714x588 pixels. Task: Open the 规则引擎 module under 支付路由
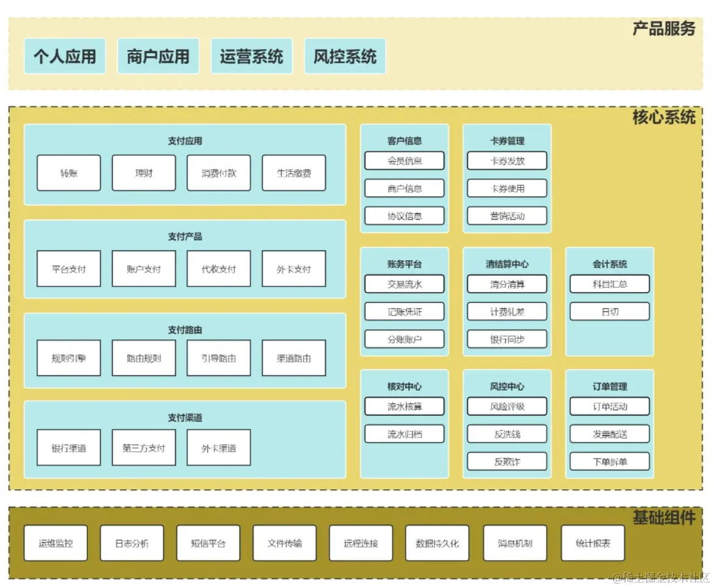pos(68,358)
